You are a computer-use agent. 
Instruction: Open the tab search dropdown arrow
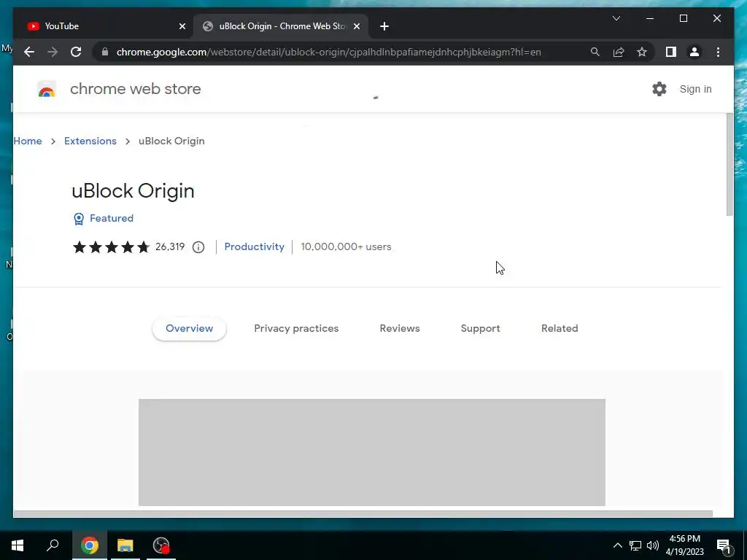(x=616, y=18)
